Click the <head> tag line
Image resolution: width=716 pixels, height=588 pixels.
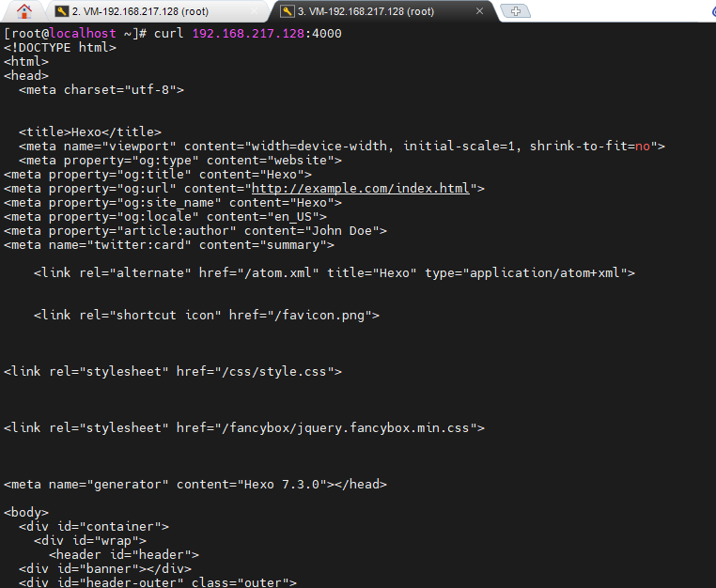[26, 76]
